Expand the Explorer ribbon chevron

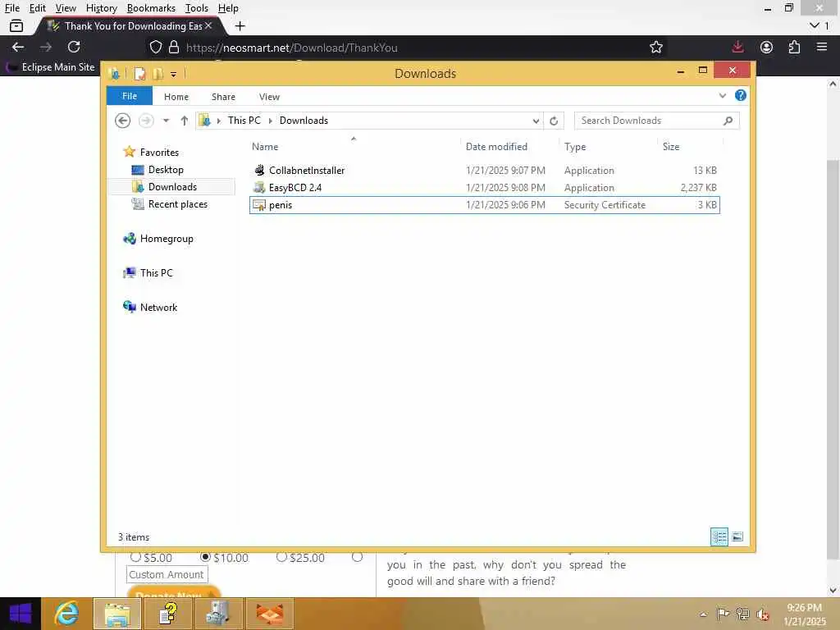pyautogui.click(x=723, y=96)
